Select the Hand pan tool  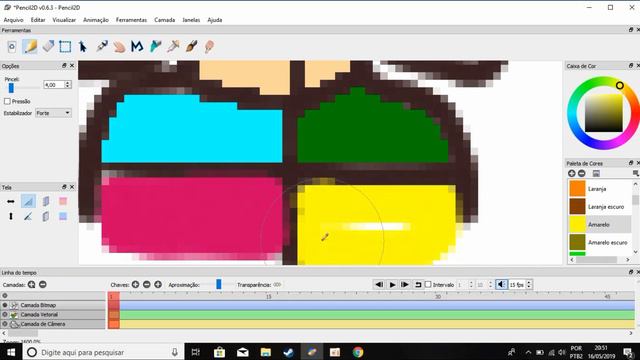pos(119,47)
